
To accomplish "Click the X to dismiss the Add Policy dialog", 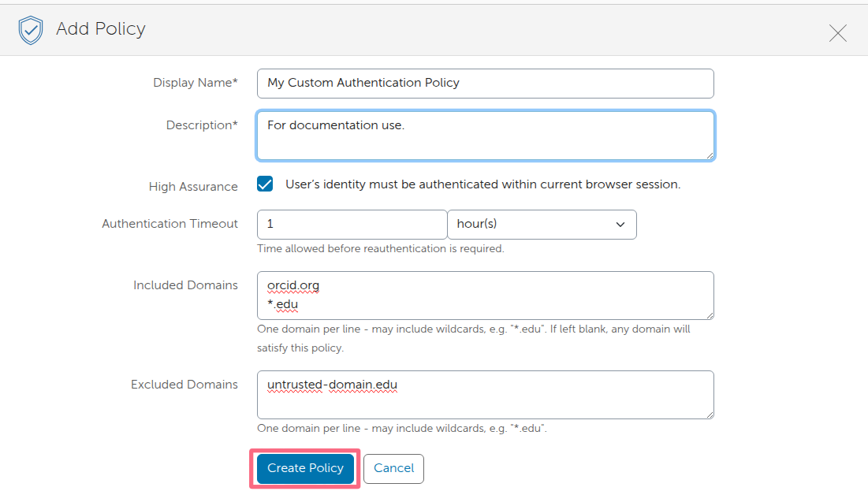I will pyautogui.click(x=837, y=32).
